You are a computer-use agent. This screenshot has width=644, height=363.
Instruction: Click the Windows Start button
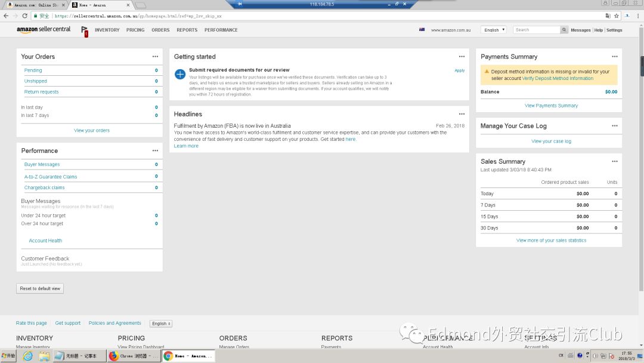click(x=8, y=356)
